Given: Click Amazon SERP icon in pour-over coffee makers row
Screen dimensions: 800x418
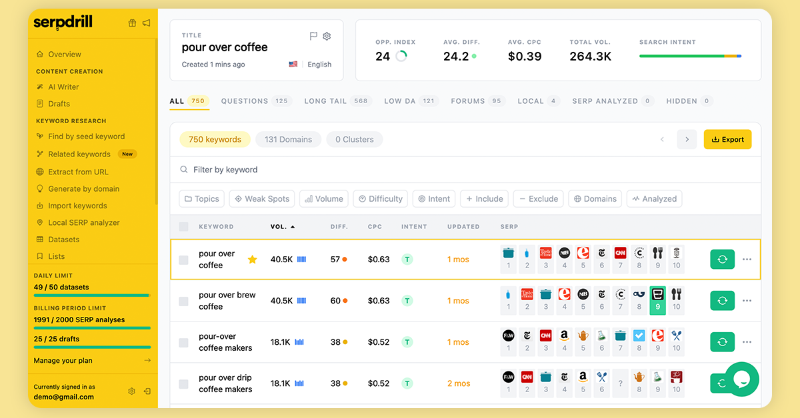Looking at the screenshot, I should 564,335.
